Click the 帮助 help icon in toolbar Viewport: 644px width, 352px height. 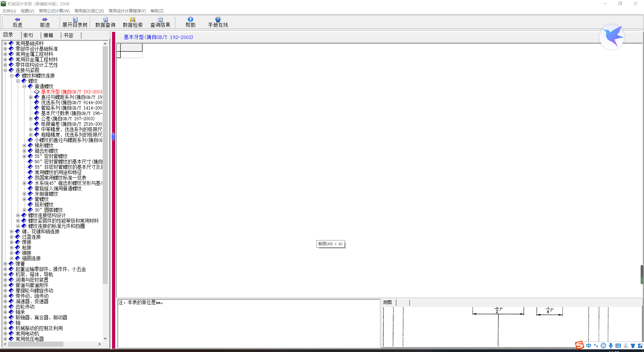click(191, 19)
